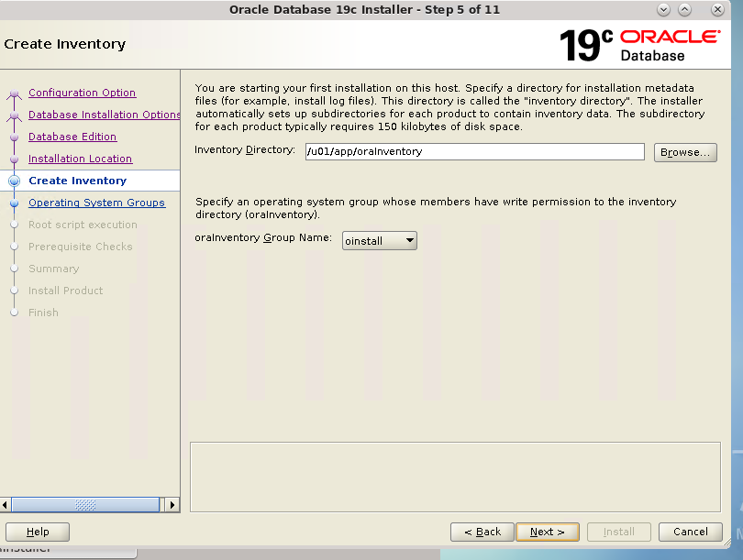The height and width of the screenshot is (560, 743).
Task: Jump to Installation Location step
Action: 80,159
